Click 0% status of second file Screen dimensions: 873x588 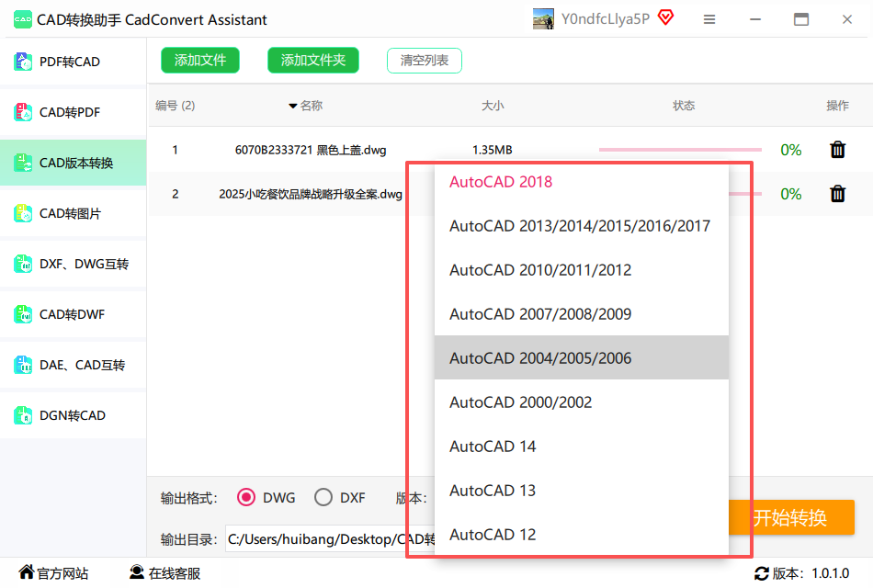(790, 194)
